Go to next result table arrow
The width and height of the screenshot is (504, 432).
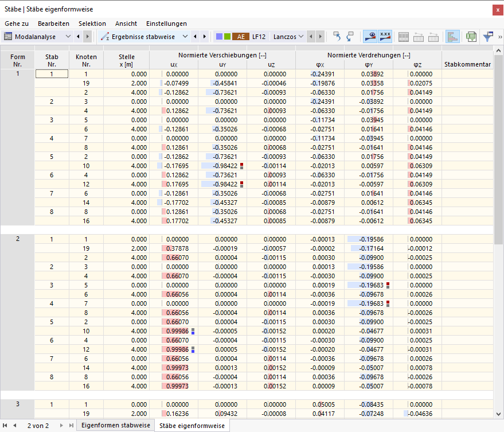point(205,37)
